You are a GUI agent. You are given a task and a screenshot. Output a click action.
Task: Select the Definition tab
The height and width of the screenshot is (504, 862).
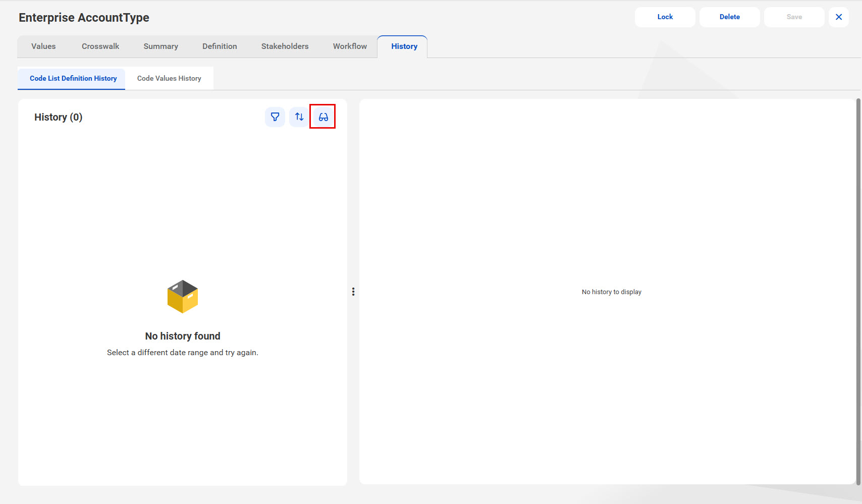[x=220, y=46]
